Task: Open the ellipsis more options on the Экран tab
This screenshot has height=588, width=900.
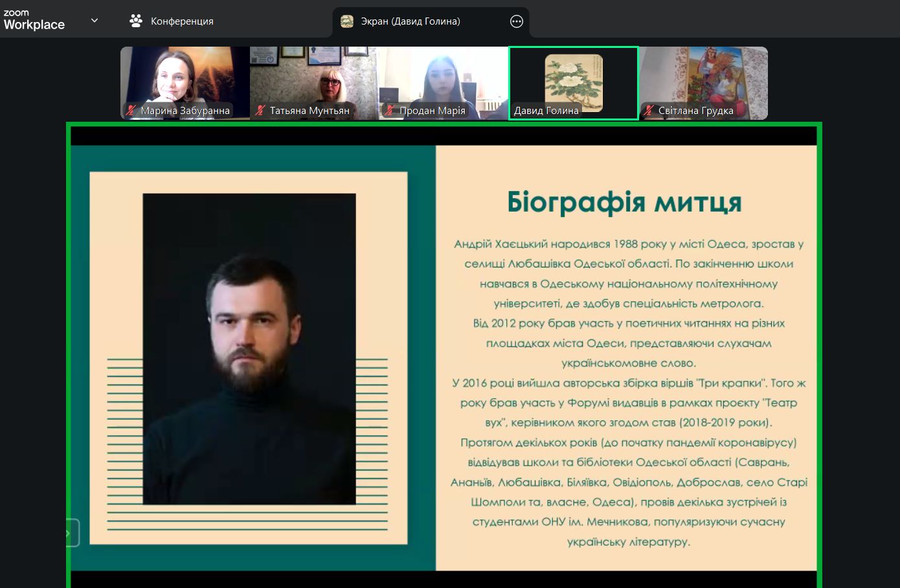Action: point(516,21)
